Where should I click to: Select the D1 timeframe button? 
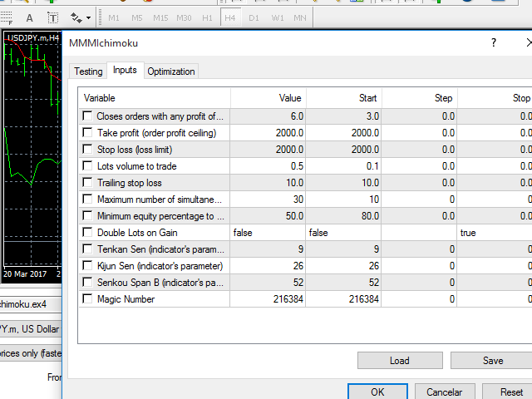coord(254,17)
